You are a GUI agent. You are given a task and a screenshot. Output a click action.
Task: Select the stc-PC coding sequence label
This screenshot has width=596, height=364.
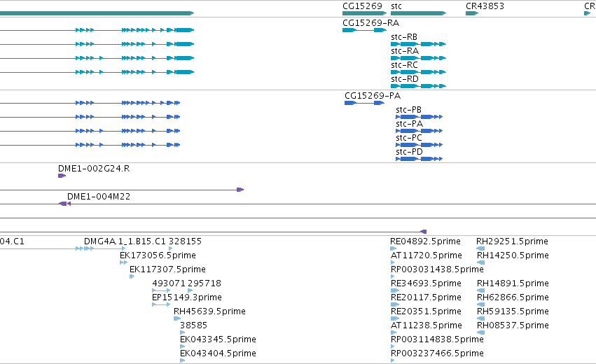[408, 138]
